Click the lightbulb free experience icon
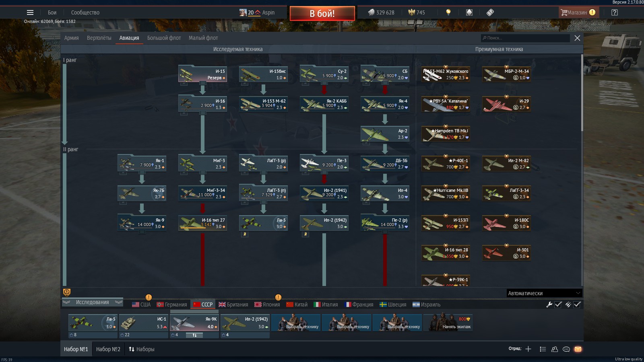 (x=448, y=12)
